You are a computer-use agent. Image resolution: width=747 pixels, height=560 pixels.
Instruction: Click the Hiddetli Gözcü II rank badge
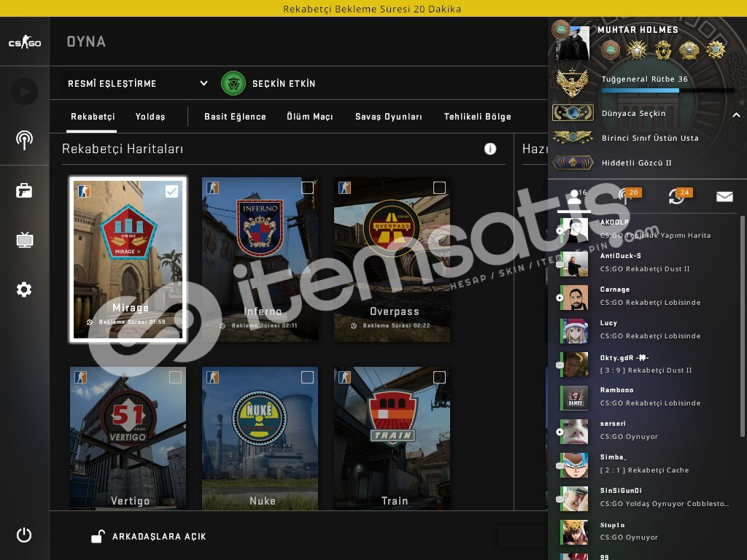click(x=573, y=163)
